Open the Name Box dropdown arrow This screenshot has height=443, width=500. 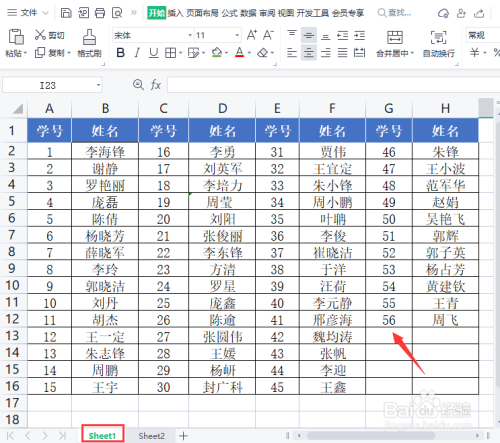pos(98,85)
